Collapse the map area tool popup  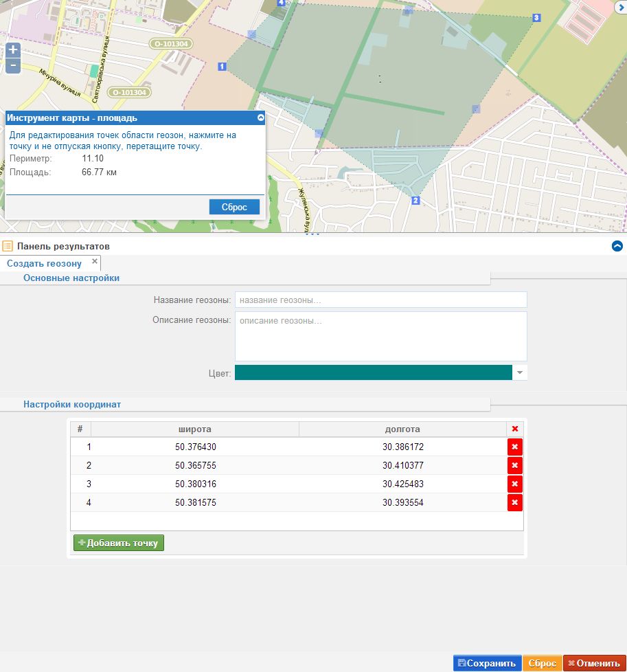tap(260, 118)
